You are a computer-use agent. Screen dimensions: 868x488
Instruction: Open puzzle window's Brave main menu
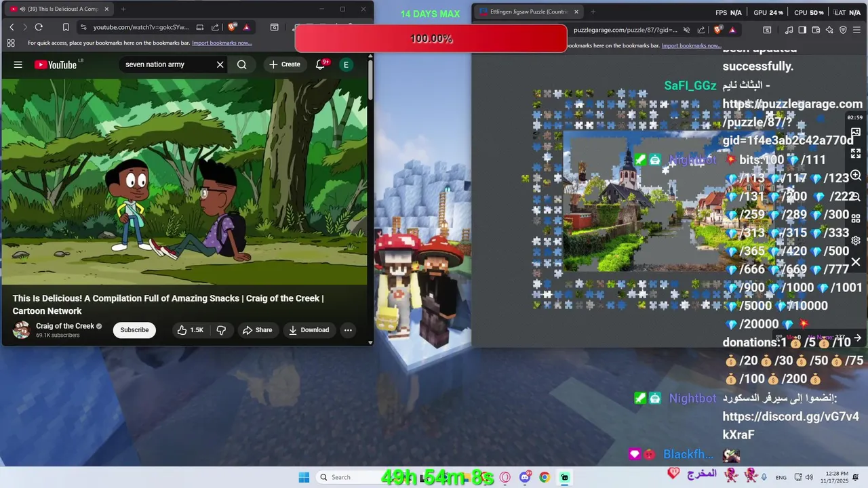[x=856, y=30]
